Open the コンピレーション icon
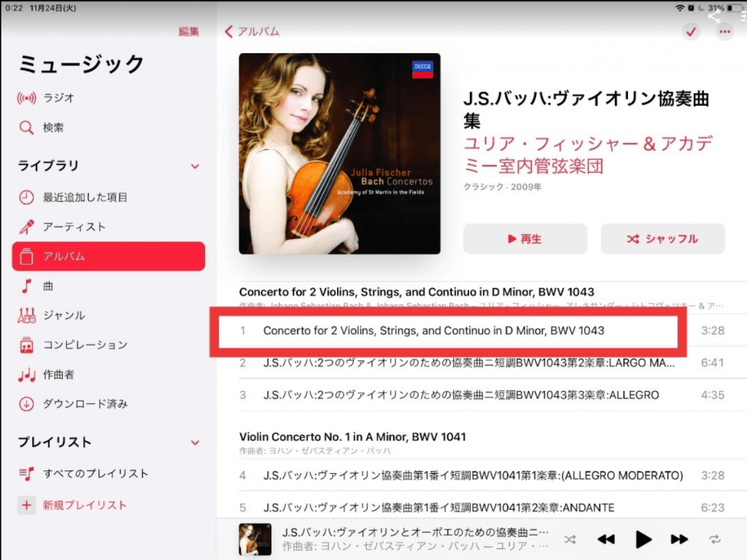This screenshot has height=560, width=747. [26, 345]
